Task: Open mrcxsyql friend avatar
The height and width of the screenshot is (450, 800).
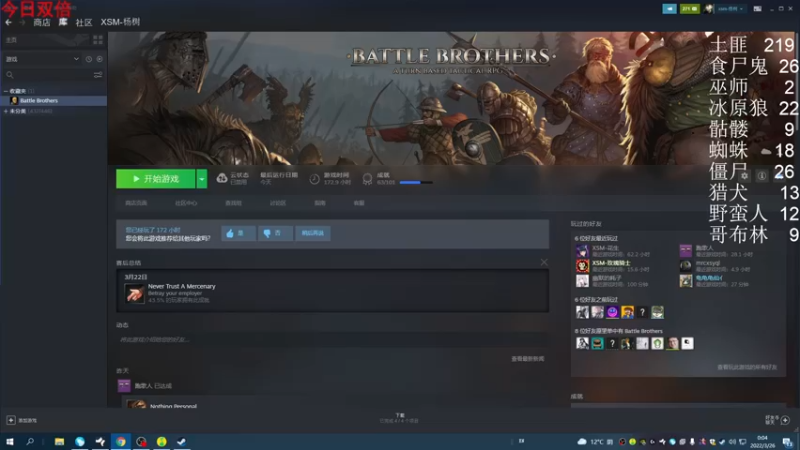Action: coord(686,266)
